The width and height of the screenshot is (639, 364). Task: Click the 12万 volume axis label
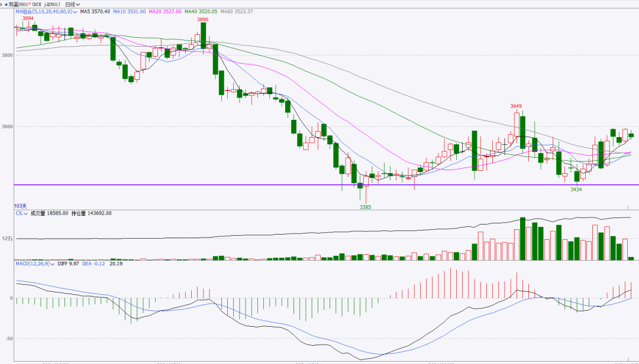coord(8,239)
